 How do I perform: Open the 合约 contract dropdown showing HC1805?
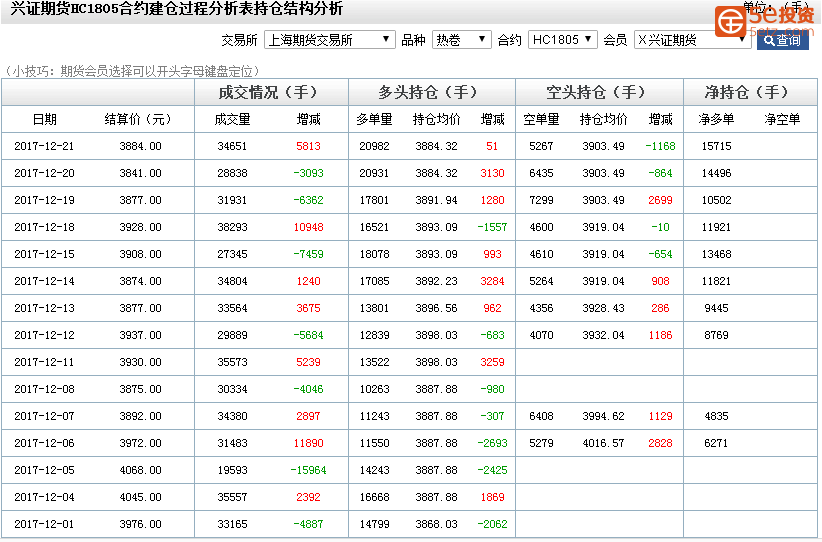click(x=562, y=40)
